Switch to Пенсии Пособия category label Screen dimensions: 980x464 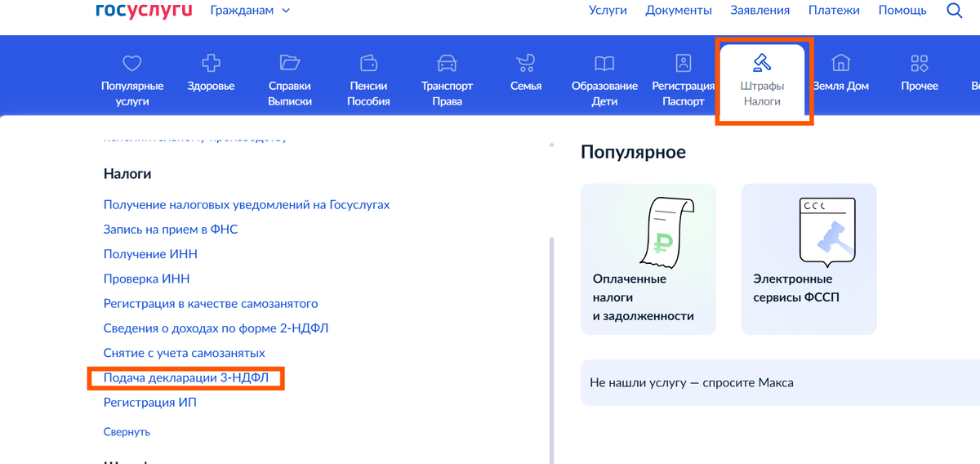(368, 94)
